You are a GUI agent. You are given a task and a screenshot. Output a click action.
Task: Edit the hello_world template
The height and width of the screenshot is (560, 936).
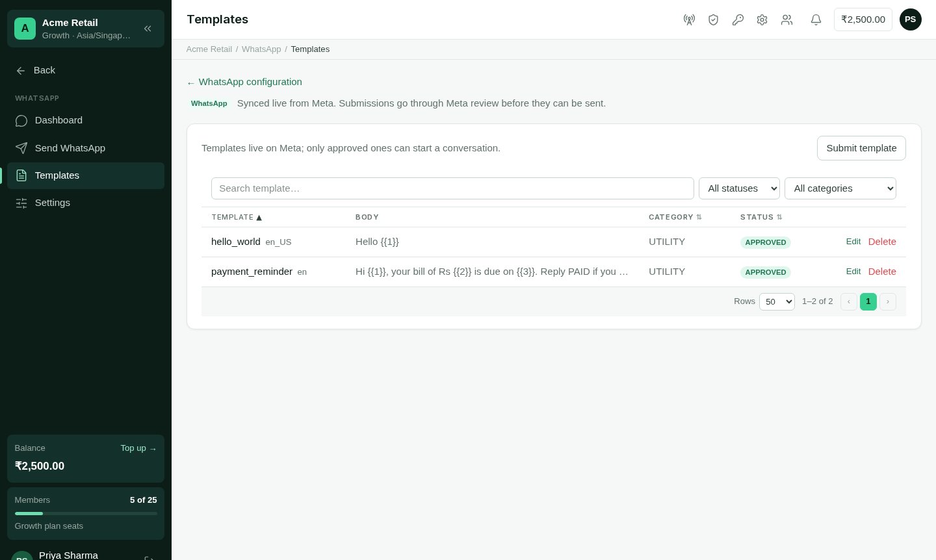(853, 242)
